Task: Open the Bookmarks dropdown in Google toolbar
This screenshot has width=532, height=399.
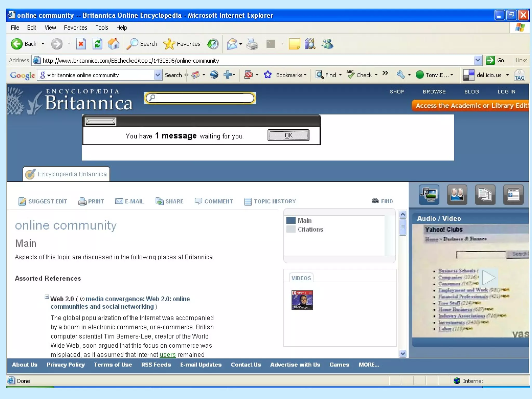Action: click(291, 75)
